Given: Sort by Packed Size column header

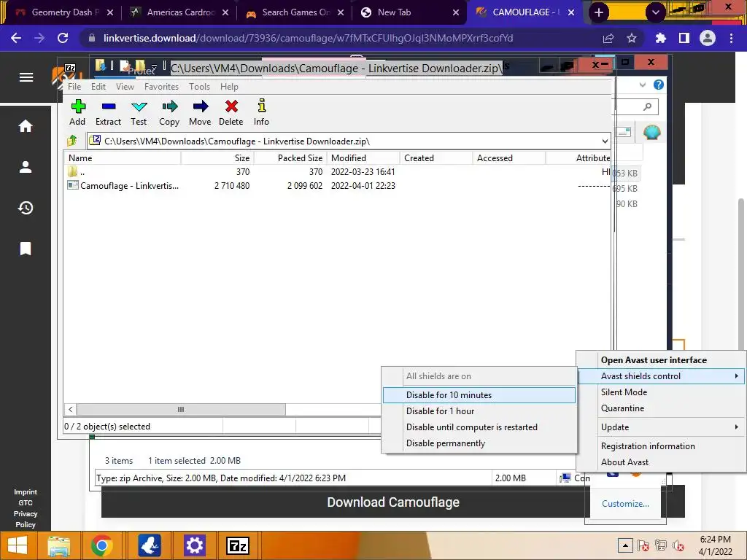Looking at the screenshot, I should click(290, 157).
